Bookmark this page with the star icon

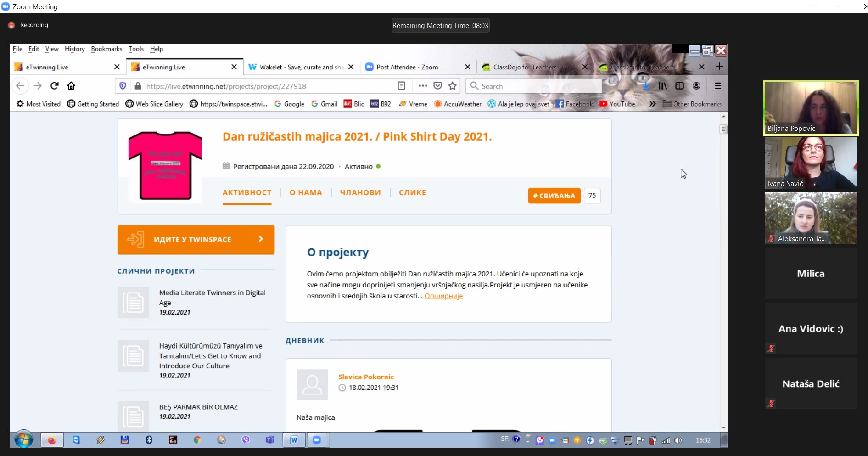tap(453, 86)
